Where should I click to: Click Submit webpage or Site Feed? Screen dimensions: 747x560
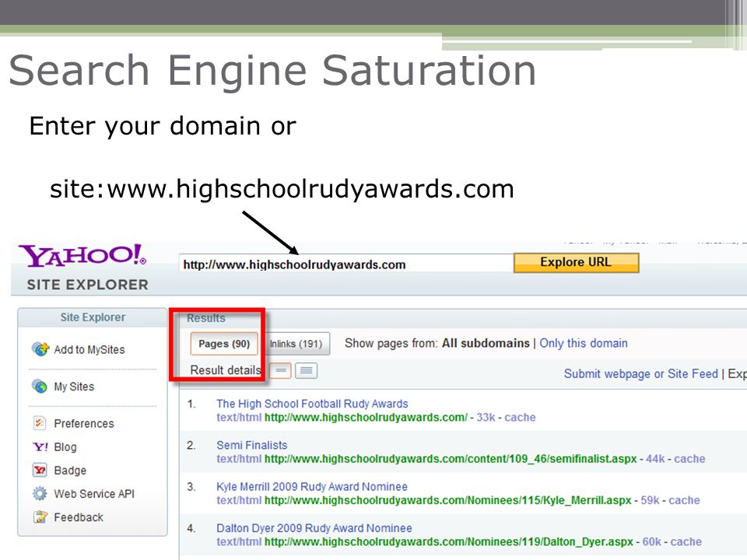click(x=640, y=374)
